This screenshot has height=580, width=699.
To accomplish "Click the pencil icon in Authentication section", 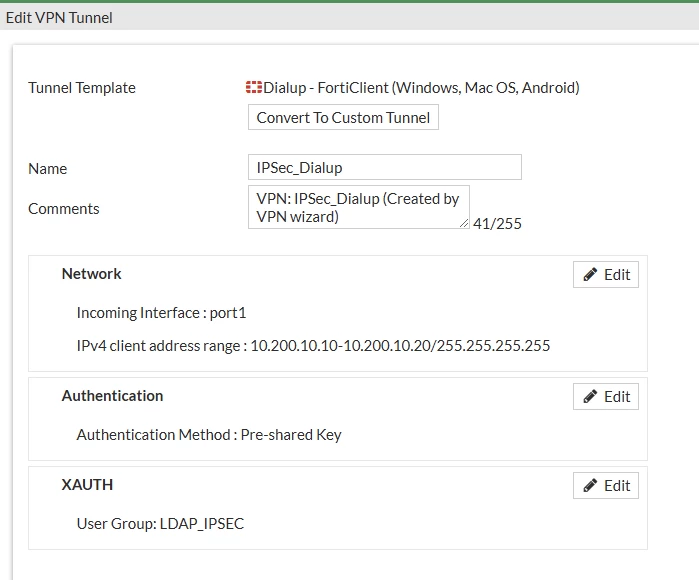I will point(590,396).
